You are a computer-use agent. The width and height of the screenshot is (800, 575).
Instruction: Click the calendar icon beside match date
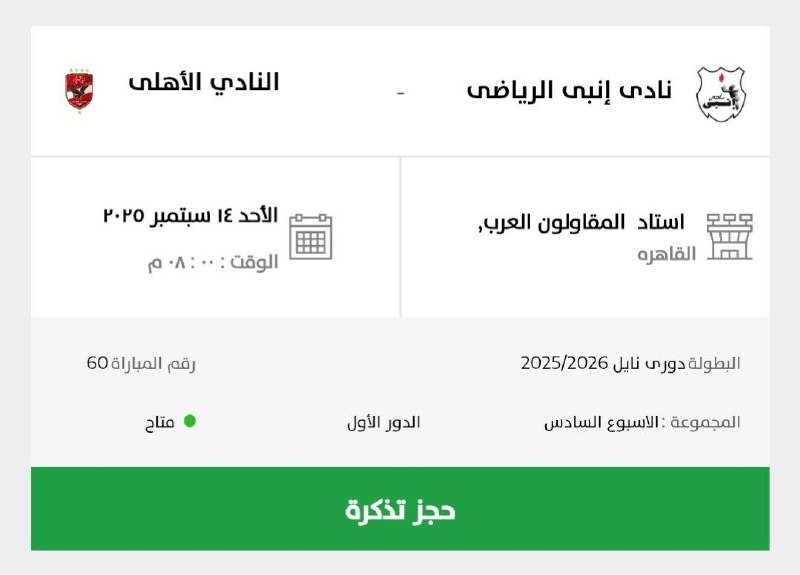[311, 237]
